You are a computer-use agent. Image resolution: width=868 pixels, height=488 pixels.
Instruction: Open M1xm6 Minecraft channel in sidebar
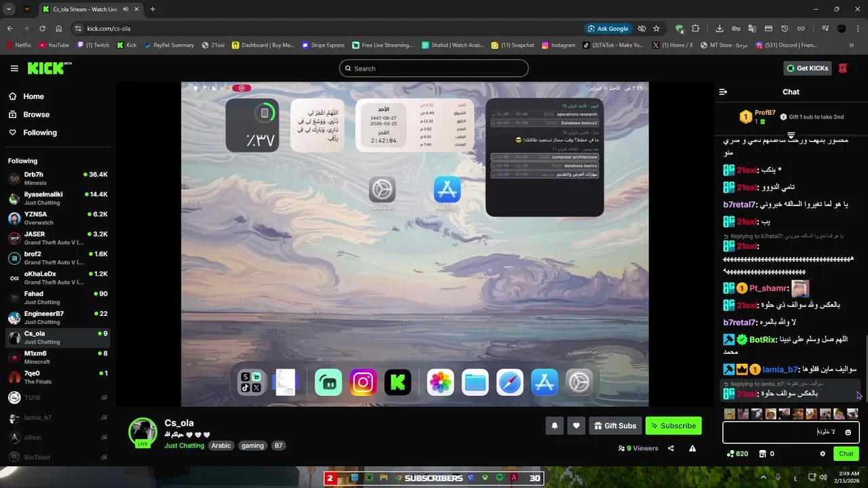click(x=58, y=357)
